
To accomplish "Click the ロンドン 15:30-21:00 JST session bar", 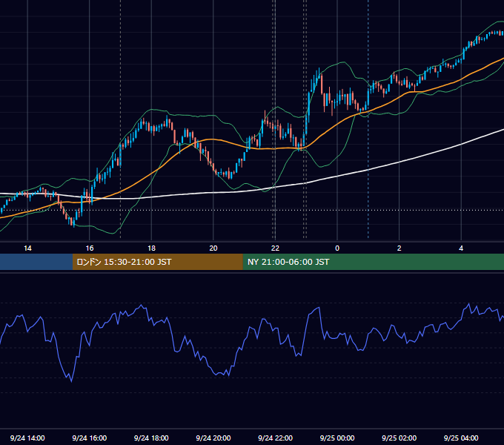I will tap(157, 262).
